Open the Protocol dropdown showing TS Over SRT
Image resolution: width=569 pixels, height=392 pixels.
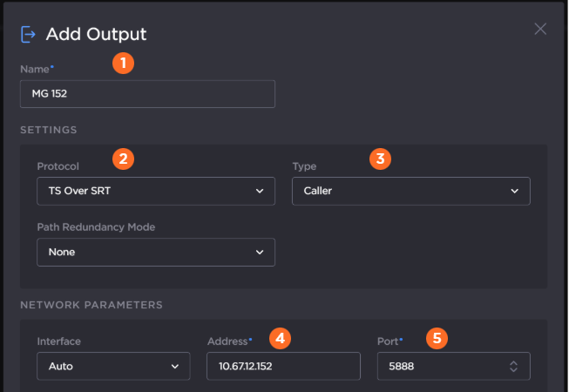[156, 191]
